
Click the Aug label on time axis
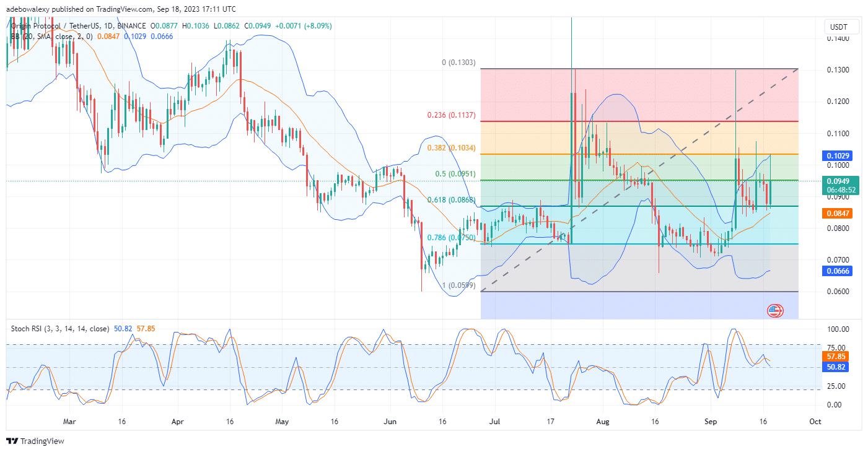[x=603, y=421]
